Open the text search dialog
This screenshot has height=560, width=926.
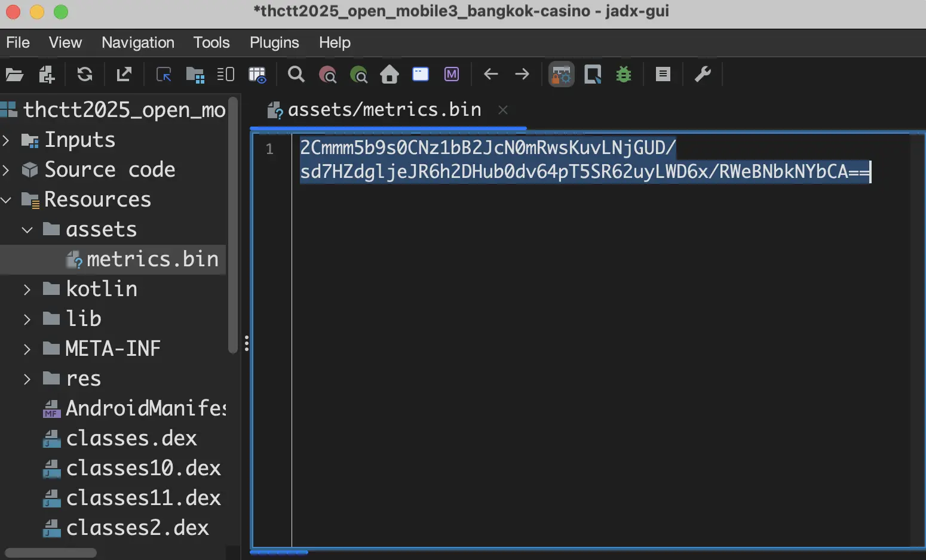coord(296,74)
